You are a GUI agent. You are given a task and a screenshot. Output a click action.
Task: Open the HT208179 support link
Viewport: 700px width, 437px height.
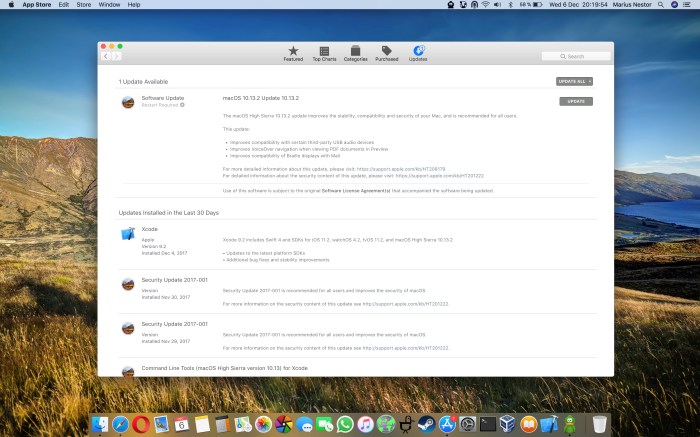pyautogui.click(x=401, y=169)
